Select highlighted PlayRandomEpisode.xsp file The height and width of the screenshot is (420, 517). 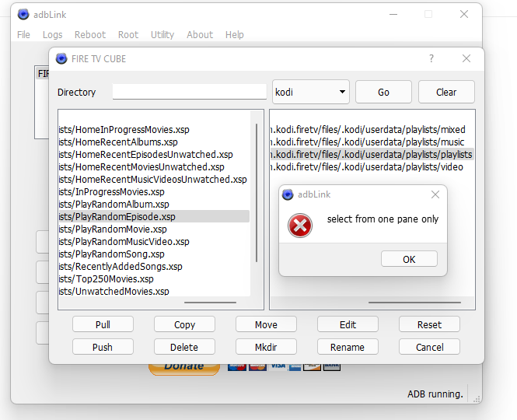[154, 217]
